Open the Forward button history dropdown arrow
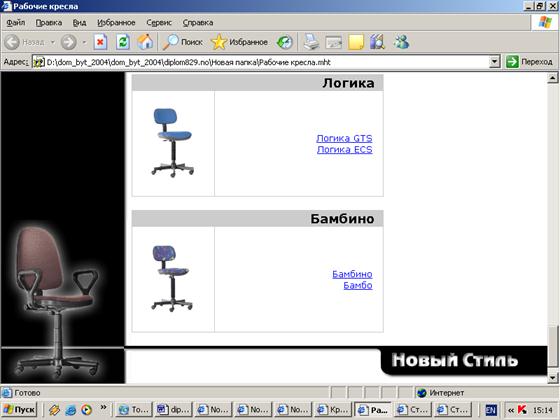This screenshot has height=420, width=560. [84, 42]
